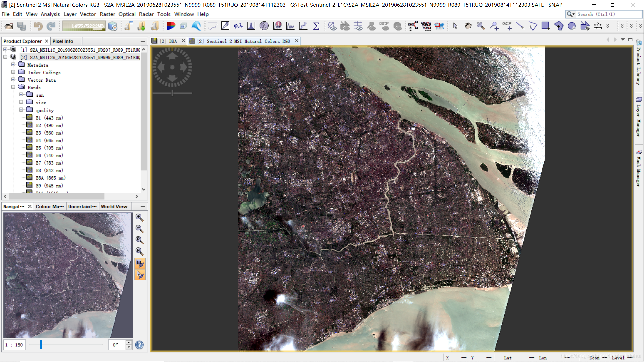Open the documents list dropdown arrow

(x=623, y=40)
